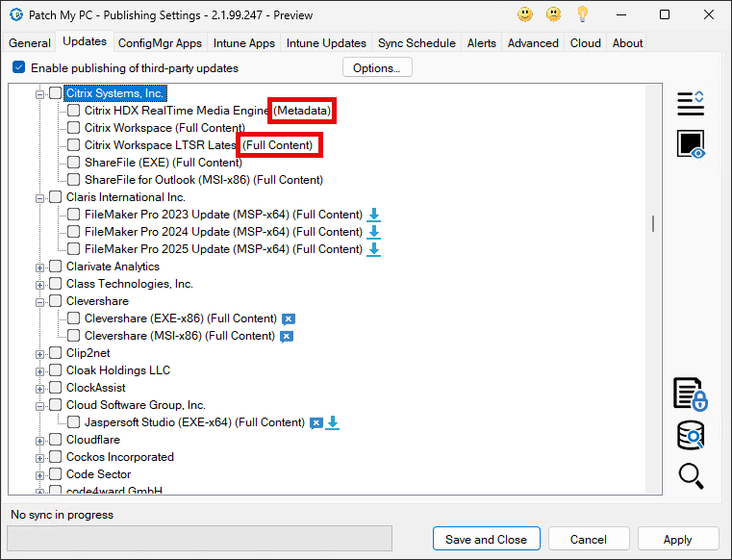The width and height of the screenshot is (732, 560).
Task: Click the note icon beside Jaspersoft Studio
Action: pyautogui.click(x=316, y=423)
